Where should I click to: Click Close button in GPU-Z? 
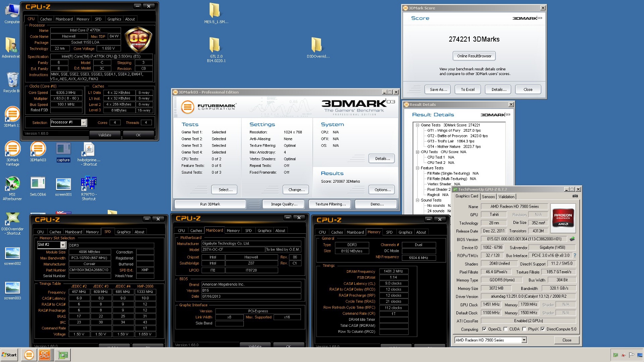567,340
